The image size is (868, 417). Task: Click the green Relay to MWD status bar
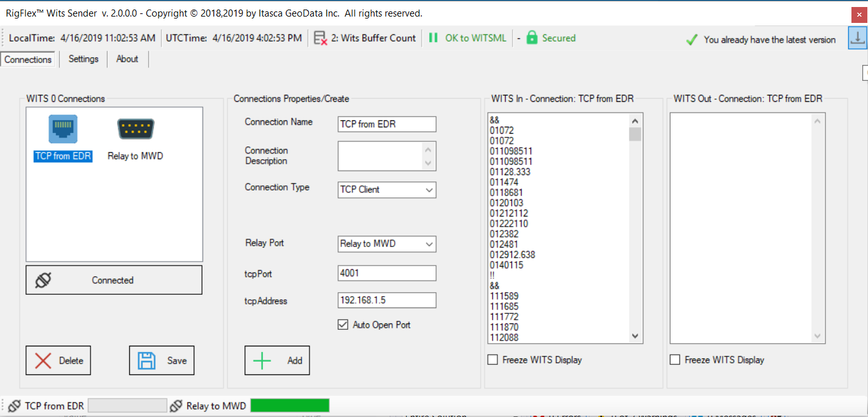[x=290, y=406]
